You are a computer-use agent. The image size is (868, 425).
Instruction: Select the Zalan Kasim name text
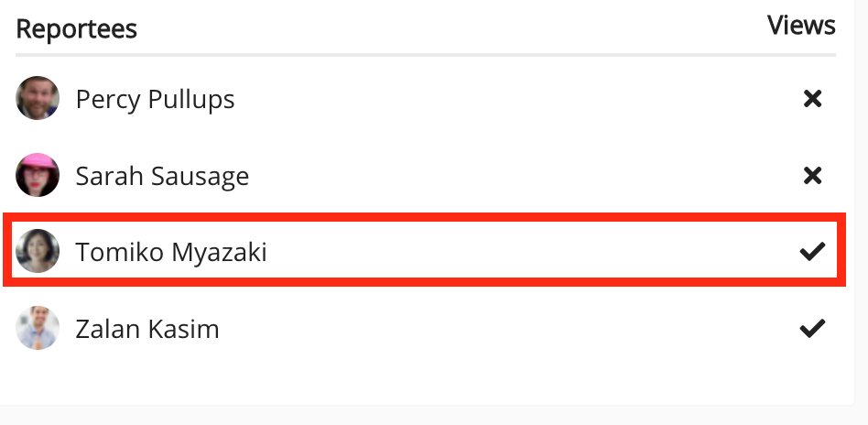click(x=147, y=329)
